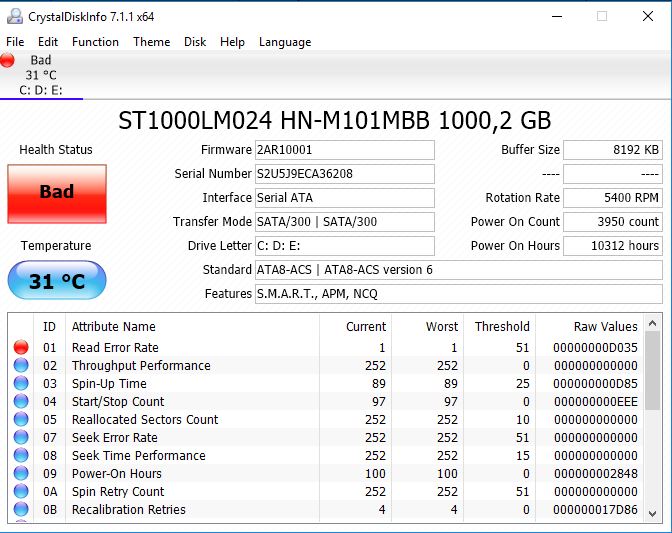
Task: Click the Health Status label
Action: 56,150
